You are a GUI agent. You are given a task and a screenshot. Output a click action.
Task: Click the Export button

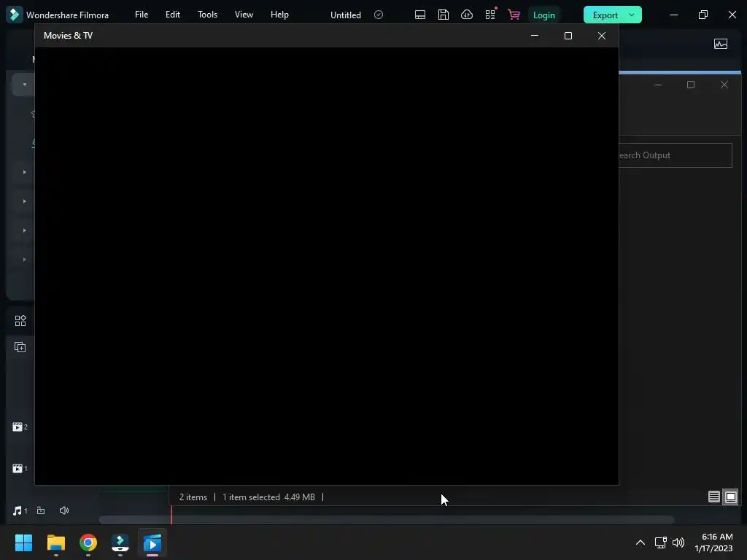605,15
